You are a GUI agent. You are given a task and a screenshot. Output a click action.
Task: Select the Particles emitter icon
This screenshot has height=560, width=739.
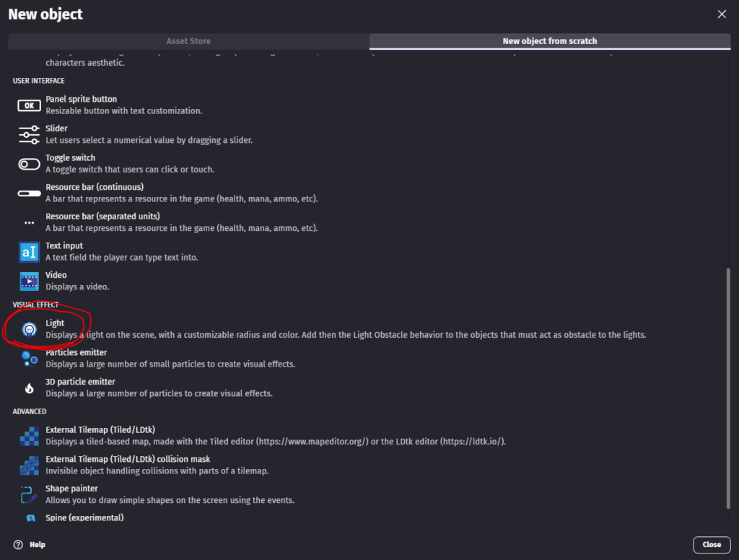(29, 359)
